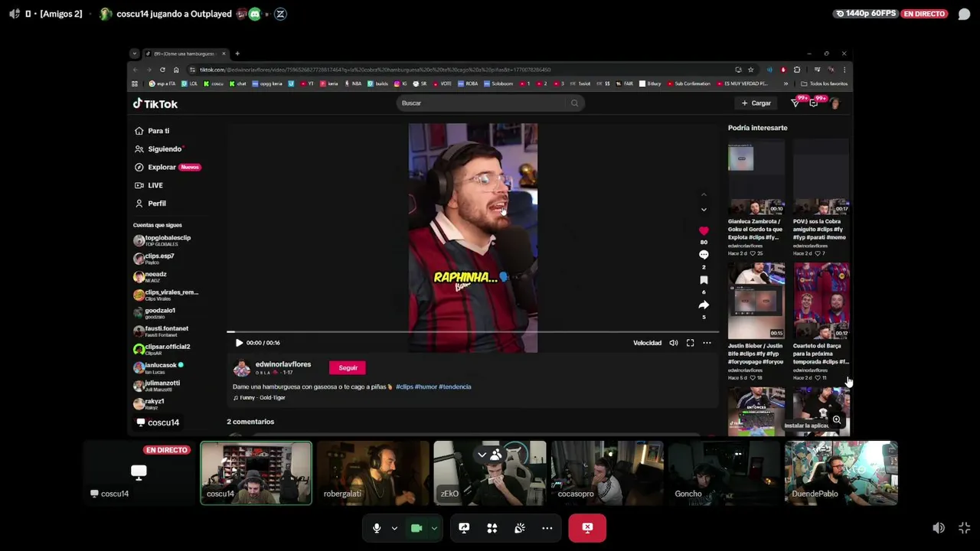Open Para ti in TikTok sidebar

[x=152, y=131]
